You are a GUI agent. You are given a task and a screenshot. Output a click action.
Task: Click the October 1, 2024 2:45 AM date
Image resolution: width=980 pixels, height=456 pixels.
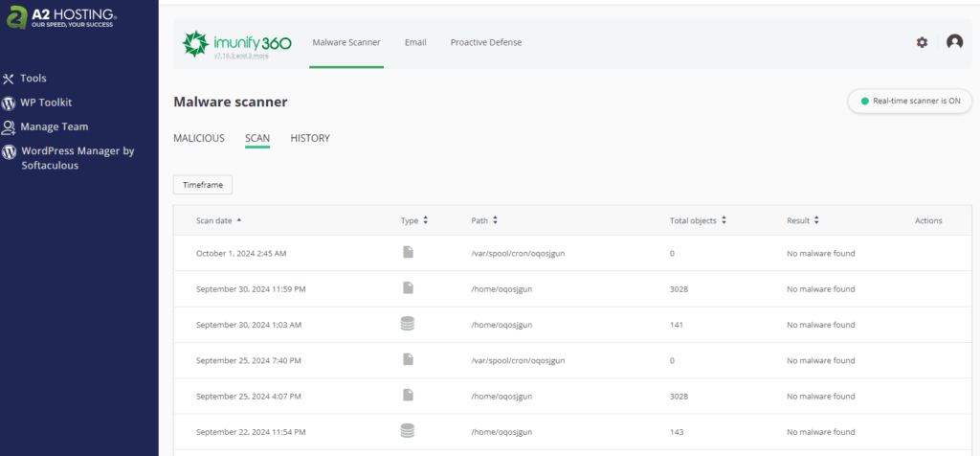(241, 253)
